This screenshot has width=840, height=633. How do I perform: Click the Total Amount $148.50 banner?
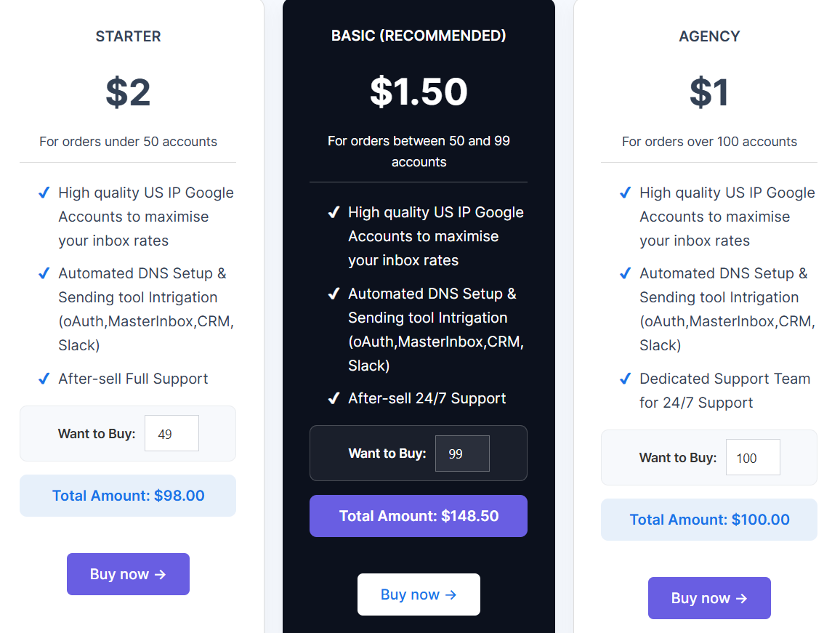[x=419, y=516]
